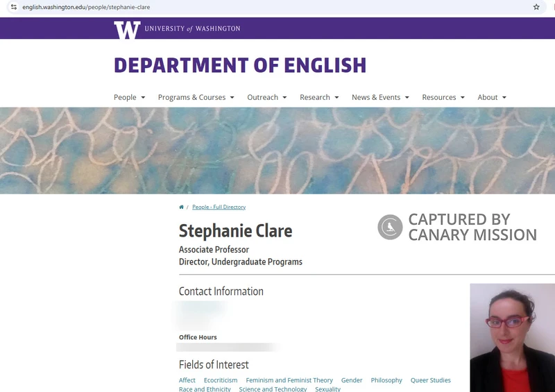This screenshot has width=555, height=392.
Task: Click the Contact Information heading
Action: point(221,291)
